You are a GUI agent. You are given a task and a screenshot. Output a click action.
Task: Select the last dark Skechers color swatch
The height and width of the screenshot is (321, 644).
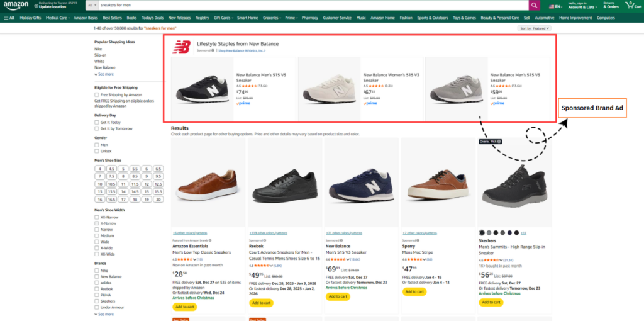click(517, 233)
